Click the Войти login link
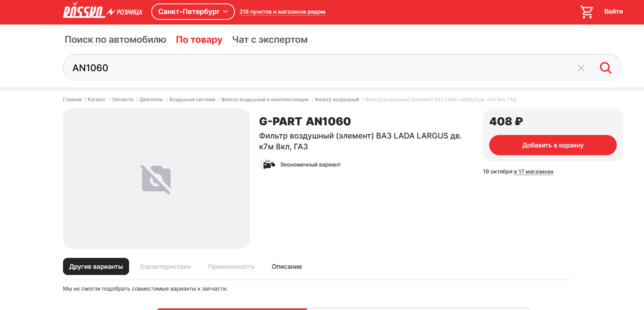Screen dimensions: 644x310 [613, 12]
